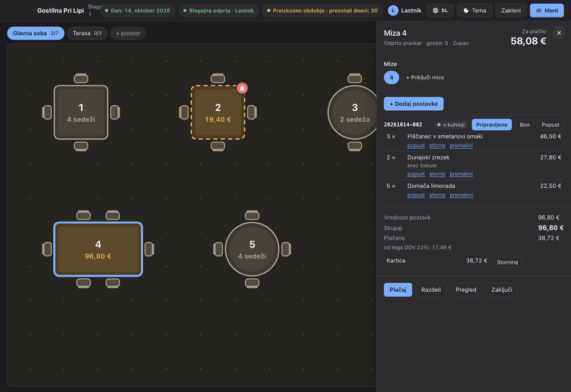Select round table 3 on floor plan

[x=354, y=112]
